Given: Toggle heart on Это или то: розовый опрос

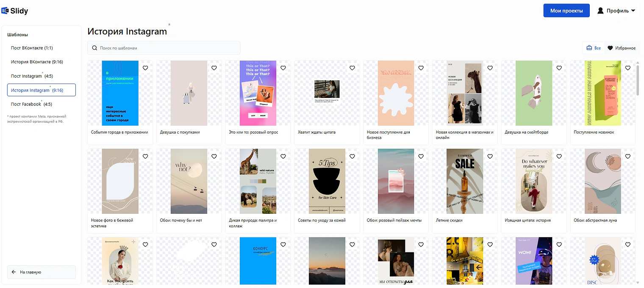Looking at the screenshot, I should [283, 68].
